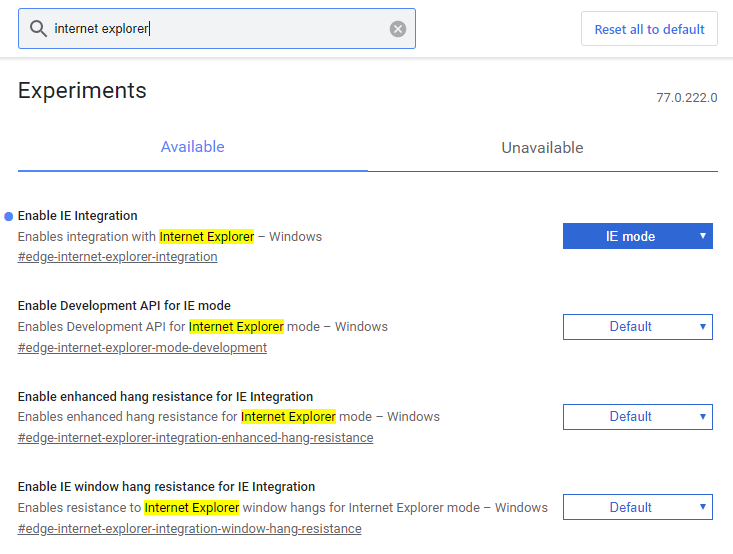Click the Enable IE Integration title
Screen dimensions: 733x554
(78, 216)
